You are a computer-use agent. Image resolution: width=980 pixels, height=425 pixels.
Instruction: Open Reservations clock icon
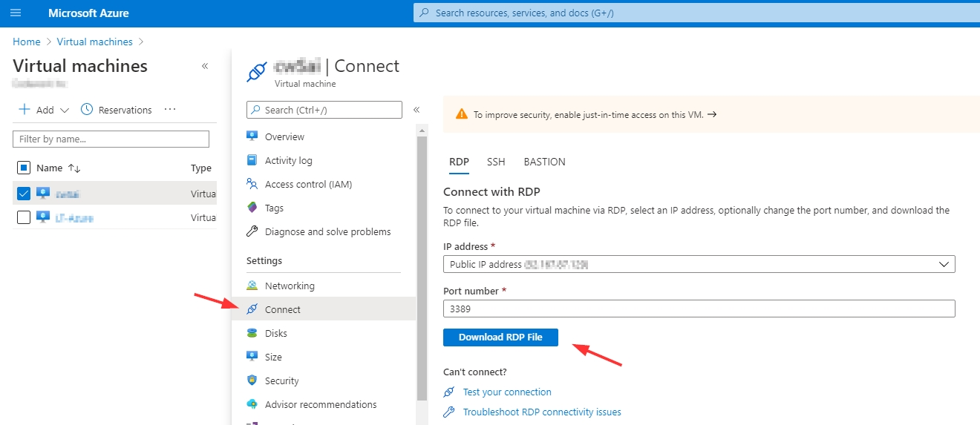(x=87, y=109)
